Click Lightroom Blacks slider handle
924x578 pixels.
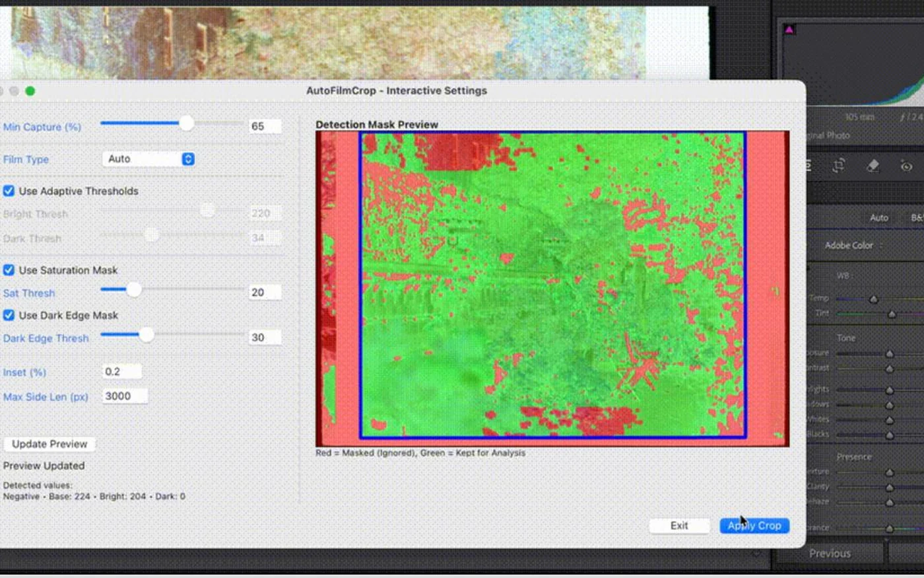point(889,435)
